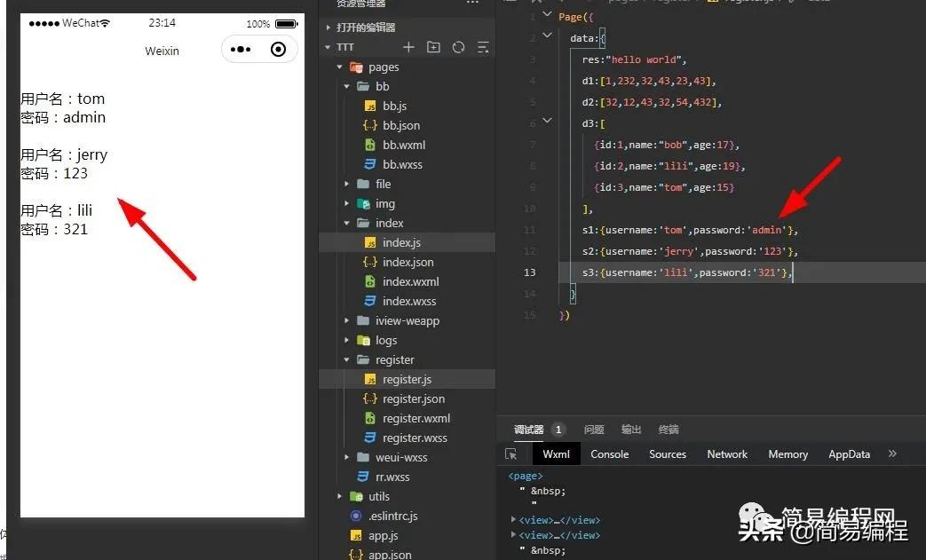Expand the utils folder
Image resolution: width=926 pixels, height=560 pixels.
point(339,496)
